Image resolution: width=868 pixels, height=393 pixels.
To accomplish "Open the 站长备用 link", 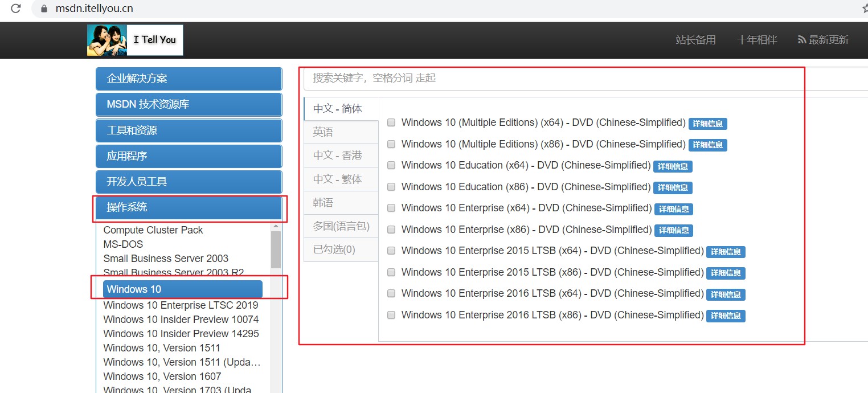I will click(695, 40).
